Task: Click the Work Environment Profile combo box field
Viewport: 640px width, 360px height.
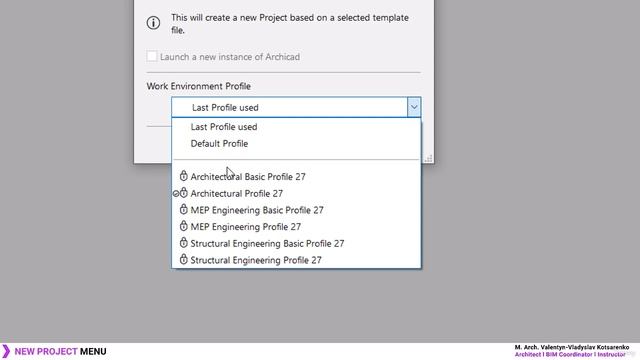Action: tap(296, 107)
